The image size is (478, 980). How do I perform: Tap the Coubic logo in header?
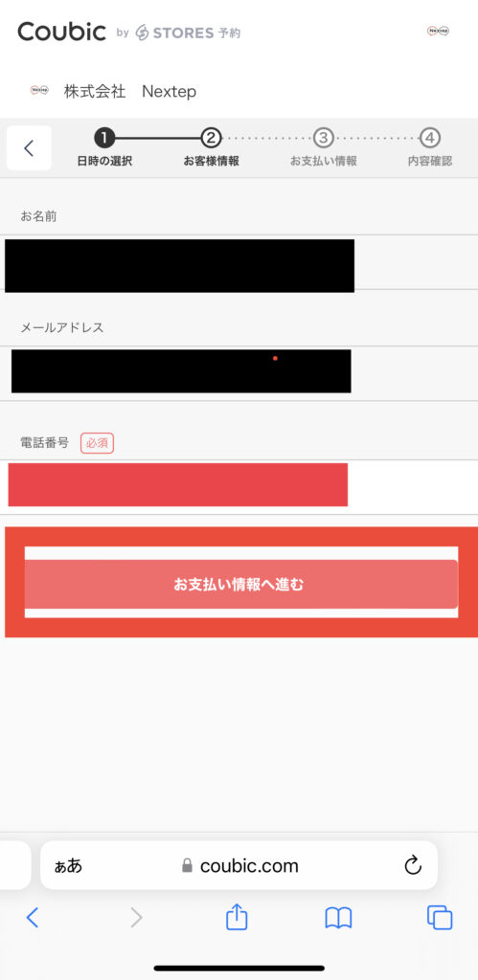pos(62,32)
